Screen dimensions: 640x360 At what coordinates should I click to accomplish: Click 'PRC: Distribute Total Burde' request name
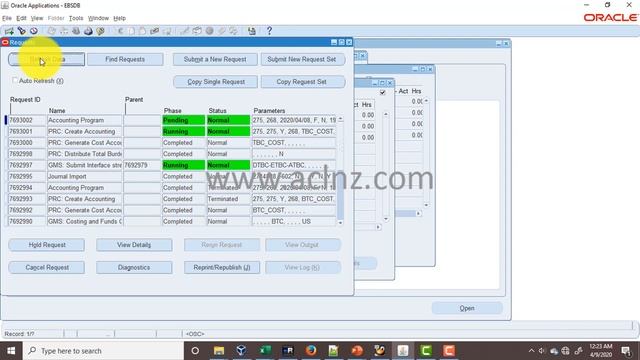[x=84, y=154]
